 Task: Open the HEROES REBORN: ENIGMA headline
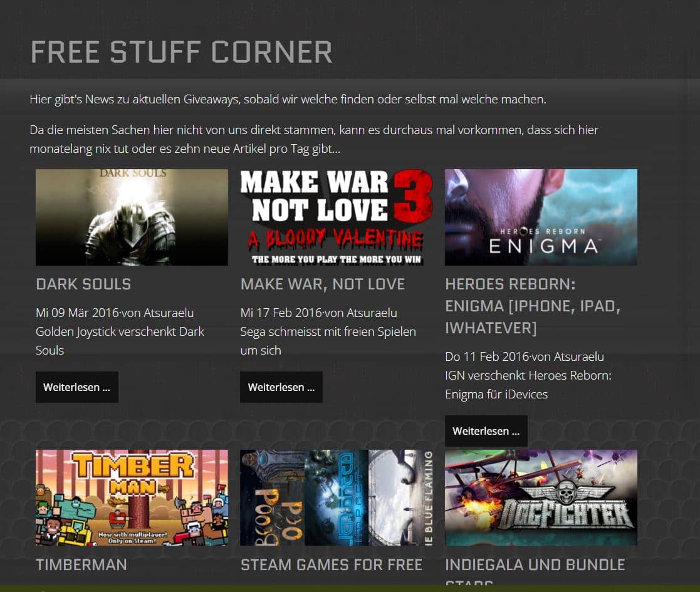tap(533, 306)
